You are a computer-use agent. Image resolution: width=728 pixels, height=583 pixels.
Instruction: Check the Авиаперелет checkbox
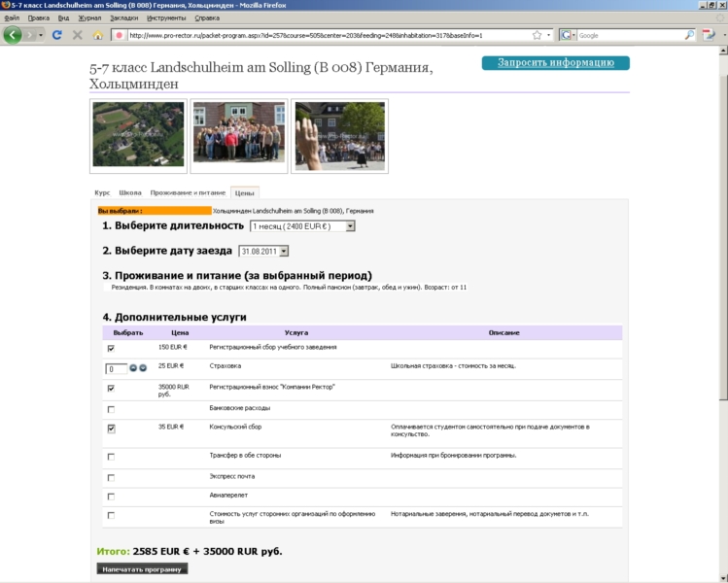click(x=111, y=497)
